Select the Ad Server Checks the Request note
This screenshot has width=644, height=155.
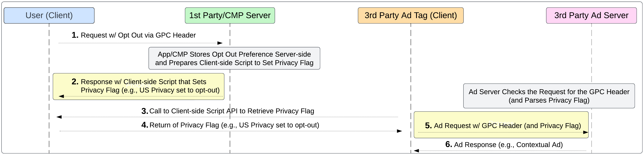tap(549, 96)
